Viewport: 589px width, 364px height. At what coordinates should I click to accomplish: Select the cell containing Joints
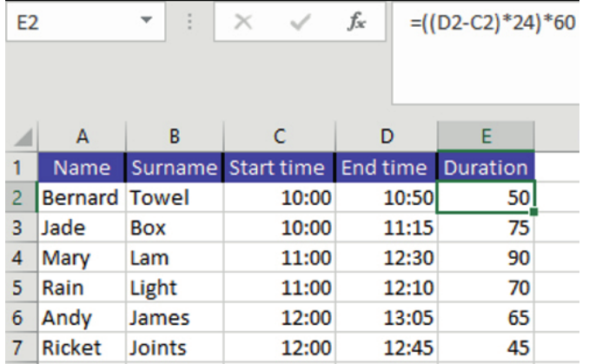pos(175,347)
